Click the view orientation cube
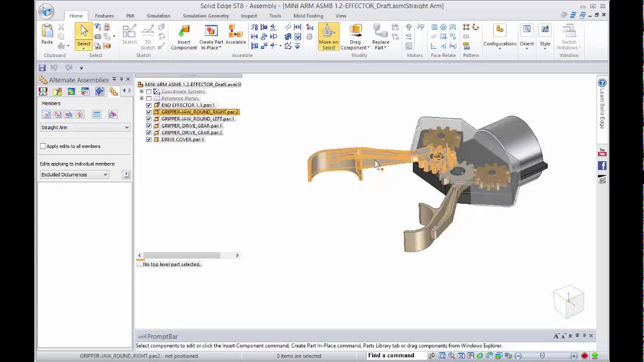This screenshot has height=362, width=644. click(568, 301)
